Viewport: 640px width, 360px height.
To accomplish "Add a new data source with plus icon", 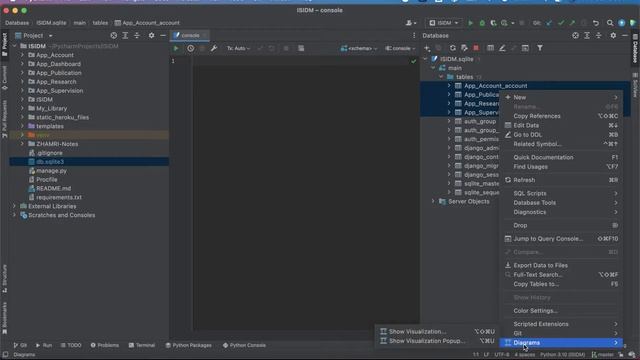I will point(427,48).
